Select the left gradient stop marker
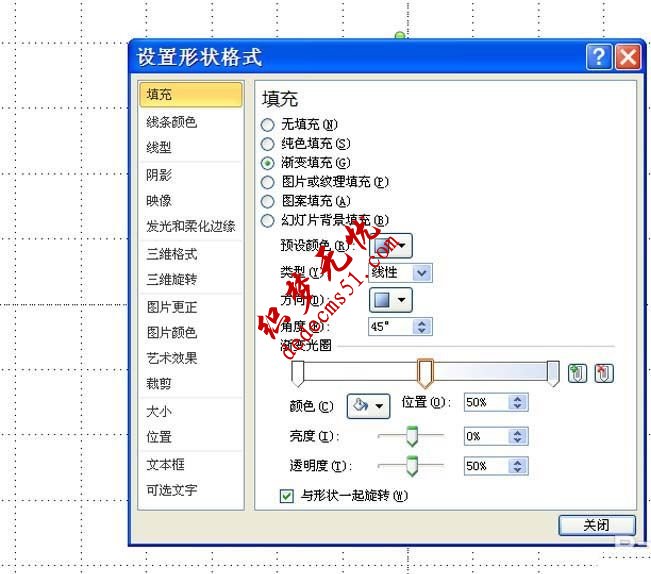This screenshot has height=574, width=651. click(x=298, y=373)
